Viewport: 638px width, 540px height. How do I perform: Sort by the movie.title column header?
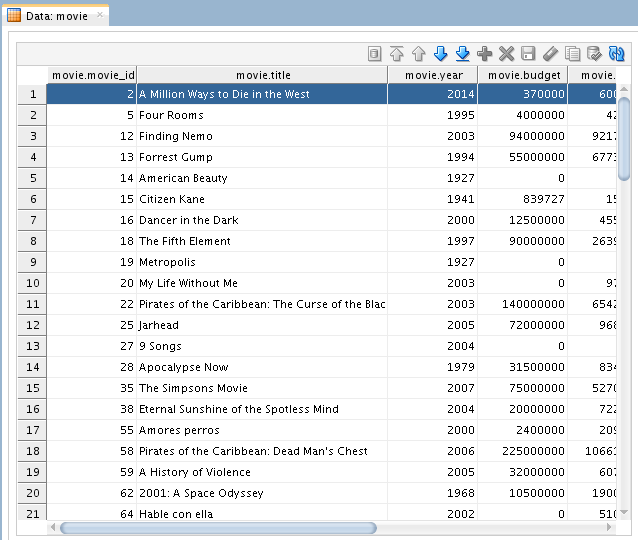click(262, 75)
